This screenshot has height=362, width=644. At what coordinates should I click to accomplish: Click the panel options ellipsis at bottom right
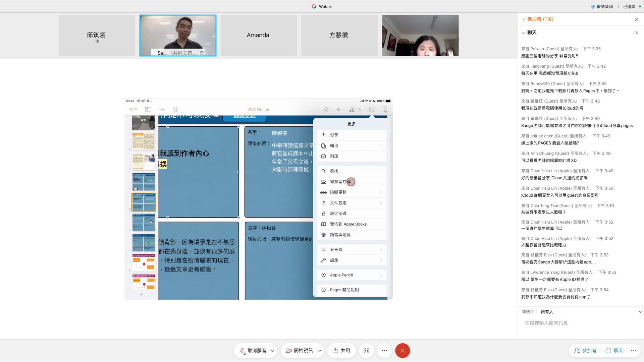[x=633, y=351]
